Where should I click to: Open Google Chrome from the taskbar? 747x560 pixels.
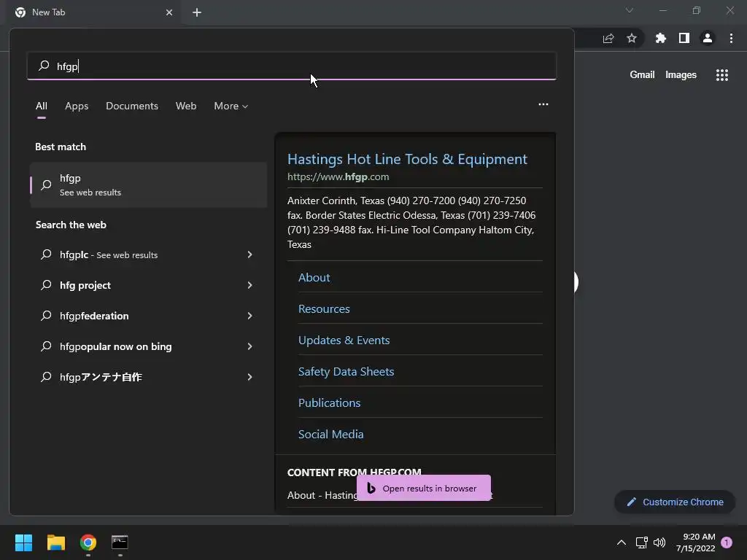(x=88, y=542)
